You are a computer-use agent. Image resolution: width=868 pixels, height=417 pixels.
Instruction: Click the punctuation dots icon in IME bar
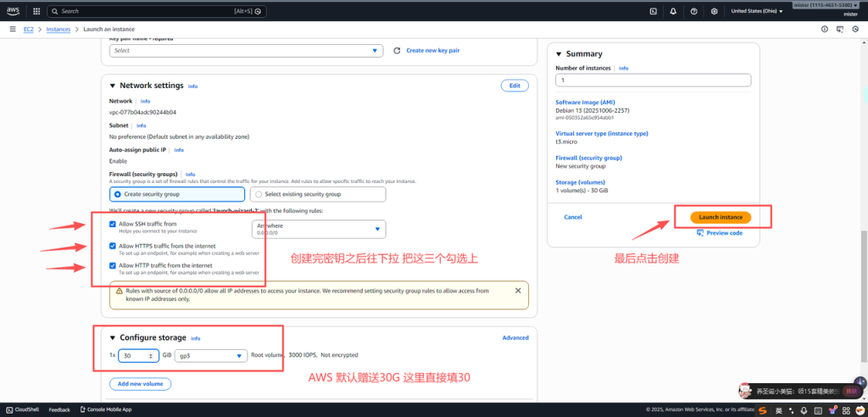(791, 410)
